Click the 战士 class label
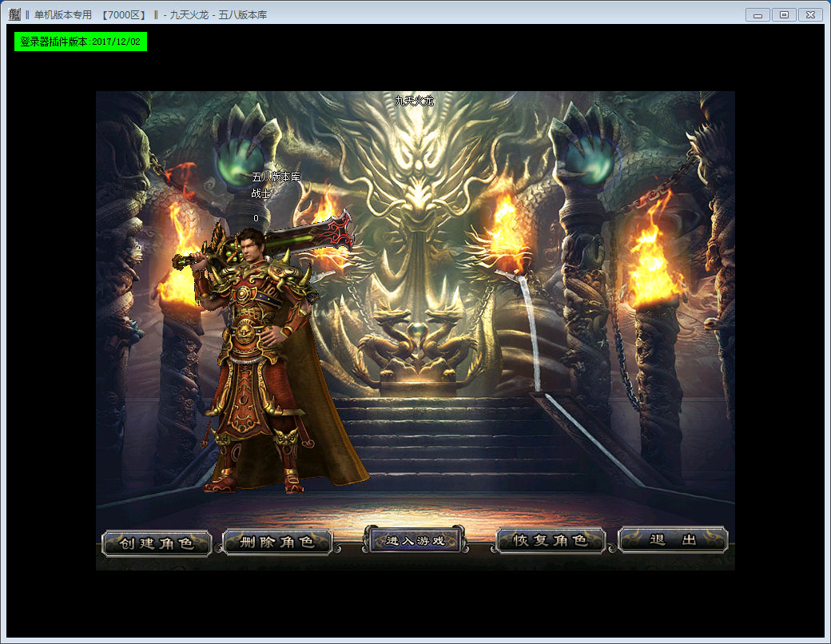 tap(260, 194)
